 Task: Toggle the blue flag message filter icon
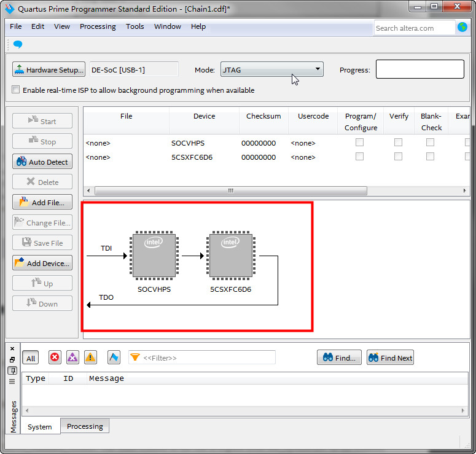(x=114, y=357)
